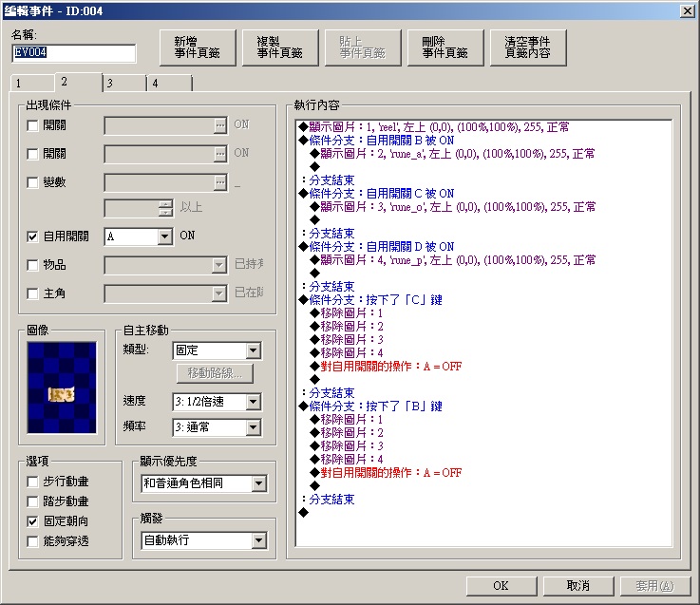700x605 pixels.
Task: Open the 頻率 通常 dropdown
Action: 254,427
